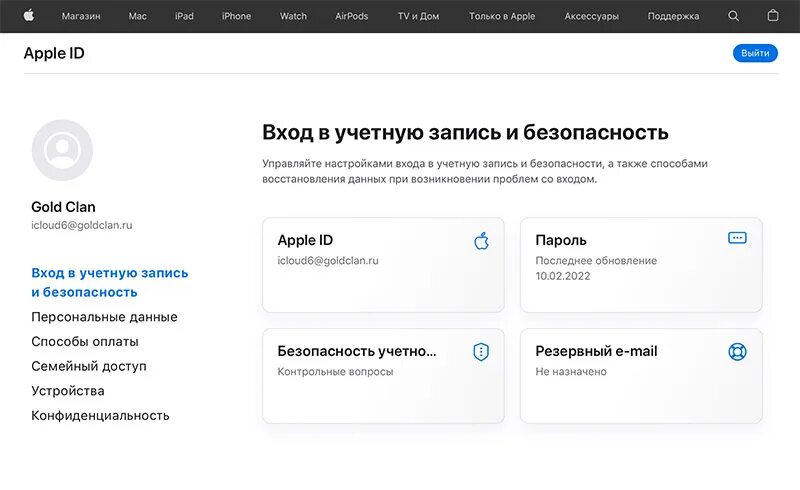Click the Выйти sign-out button
800x490 pixels.
click(755, 53)
